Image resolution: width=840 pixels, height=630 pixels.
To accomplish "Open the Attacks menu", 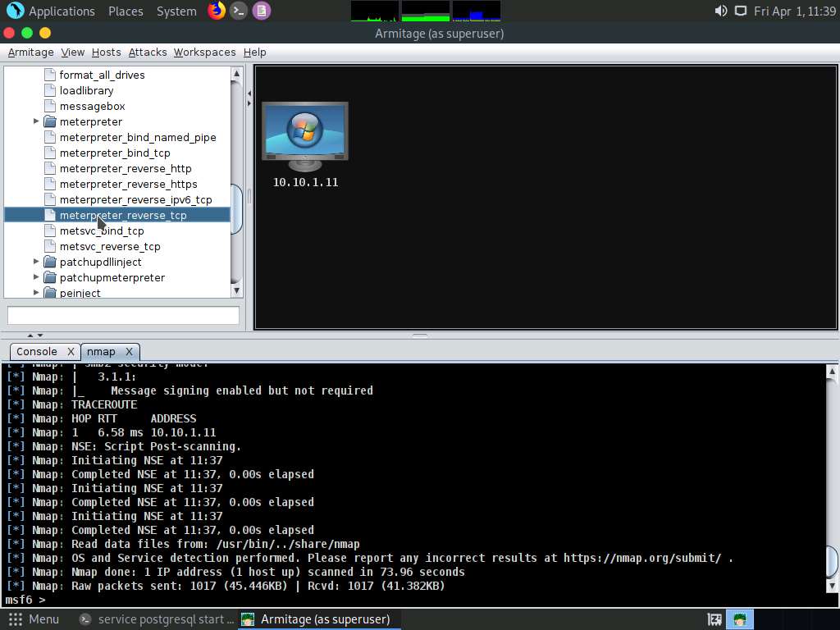I will coord(148,52).
